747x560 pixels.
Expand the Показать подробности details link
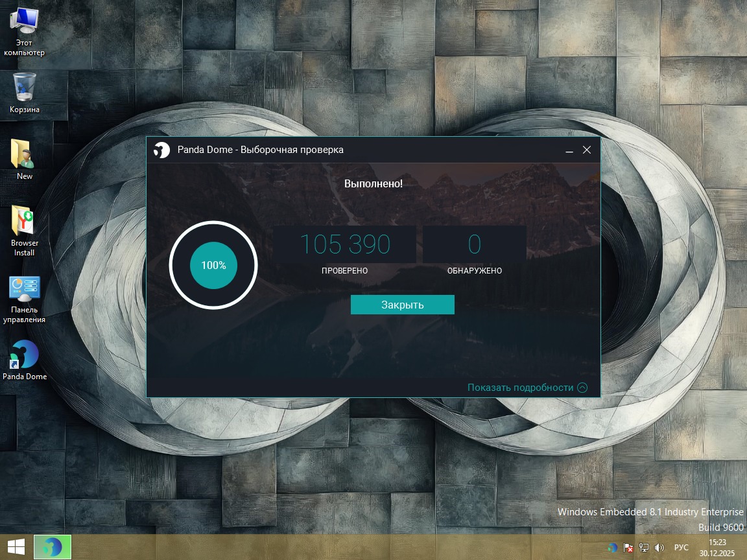coord(520,388)
